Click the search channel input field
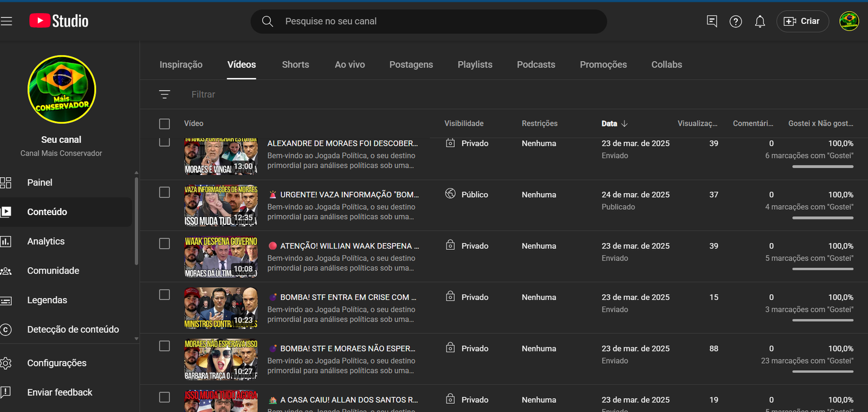868x412 pixels. pos(429,21)
